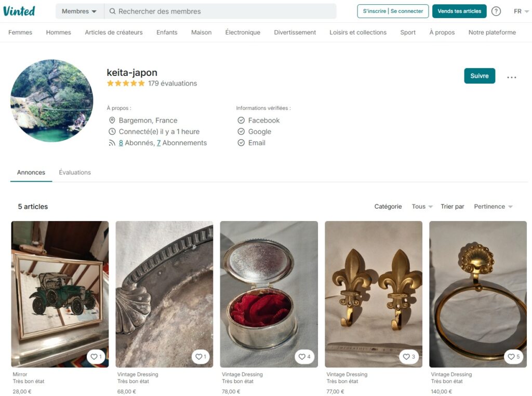Image resolution: width=532 pixels, height=396 pixels.
Task: Click the Rechercher des membres search field
Action: pyautogui.click(x=223, y=11)
